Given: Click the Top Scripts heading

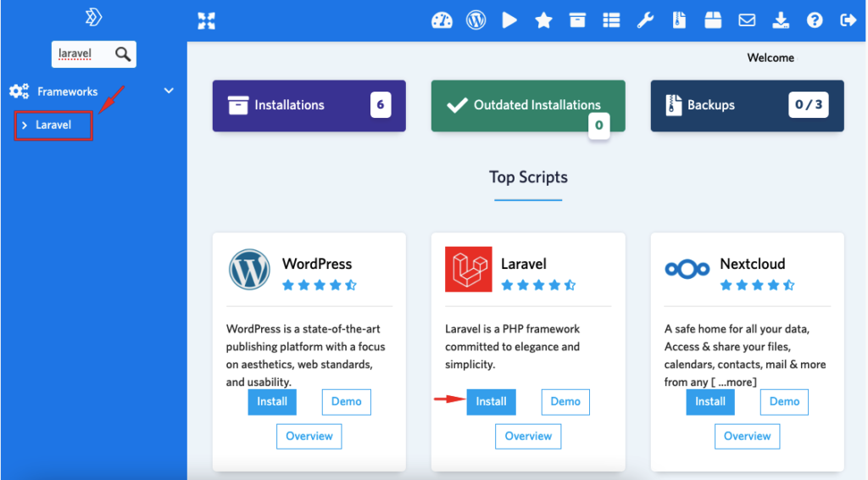Looking at the screenshot, I should (528, 177).
